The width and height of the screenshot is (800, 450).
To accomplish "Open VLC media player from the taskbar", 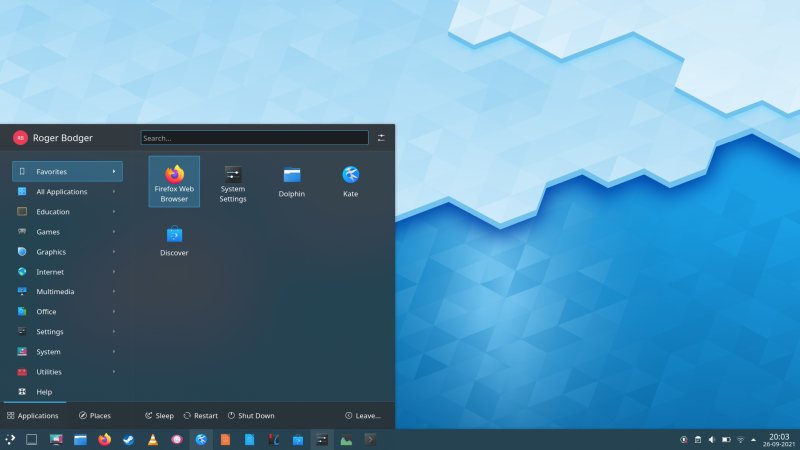I will click(x=153, y=439).
